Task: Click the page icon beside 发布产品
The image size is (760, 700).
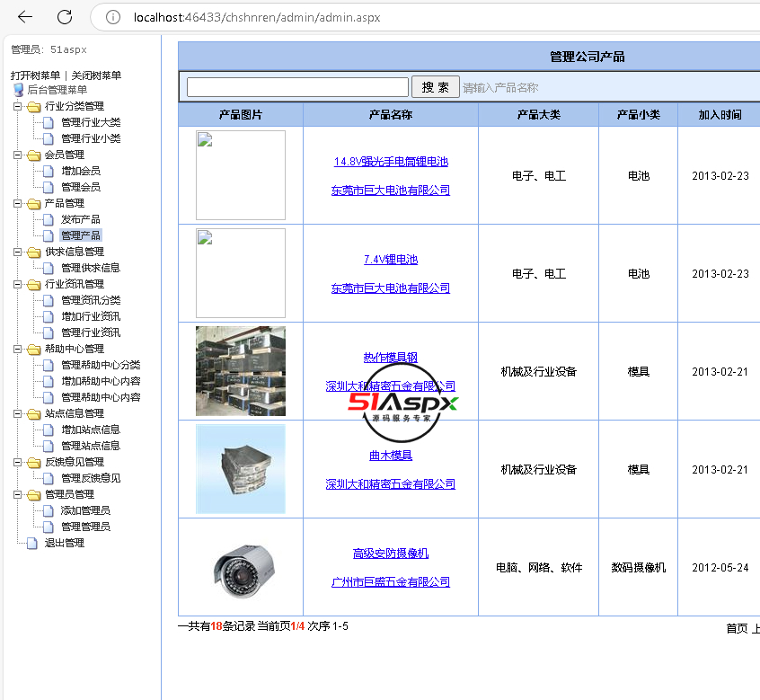Action: click(49, 219)
